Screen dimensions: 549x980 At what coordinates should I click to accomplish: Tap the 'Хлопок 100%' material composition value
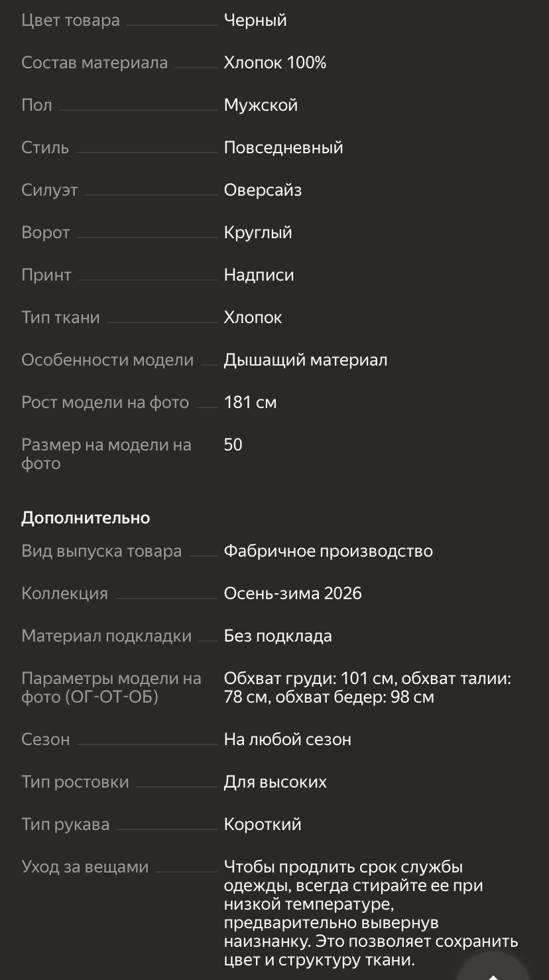[x=275, y=62]
